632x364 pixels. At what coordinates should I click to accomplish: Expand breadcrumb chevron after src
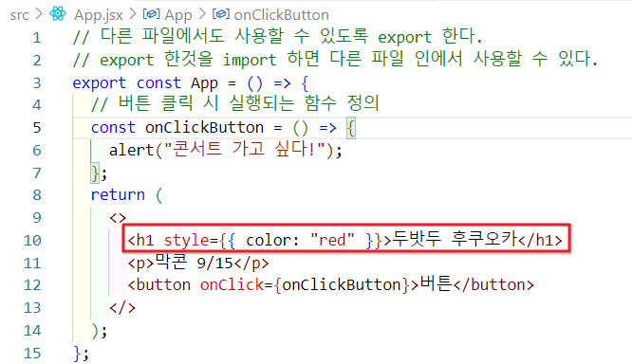tap(39, 14)
